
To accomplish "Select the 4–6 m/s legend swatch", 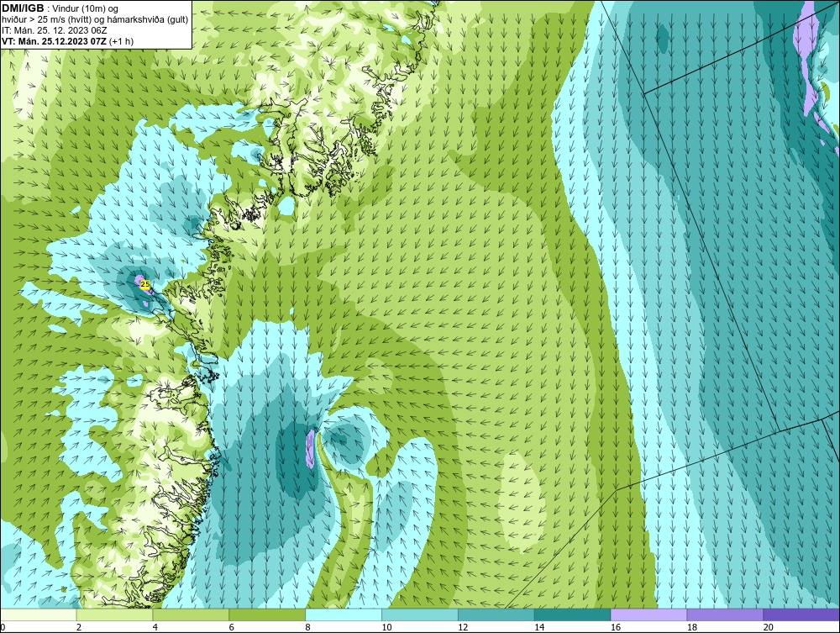I will [191, 615].
